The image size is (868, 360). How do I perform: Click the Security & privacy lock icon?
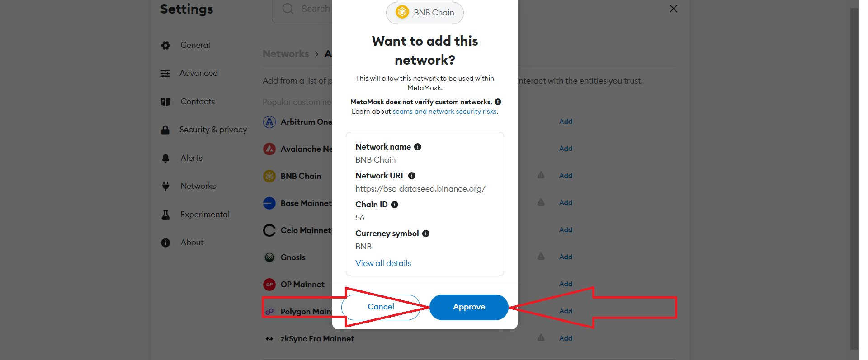tap(165, 129)
